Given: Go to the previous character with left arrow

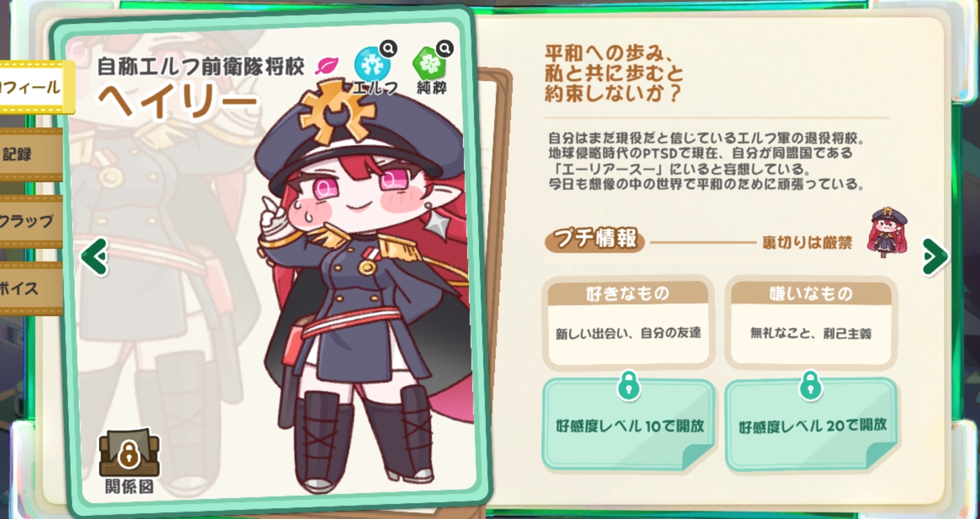Looking at the screenshot, I should (x=94, y=257).
